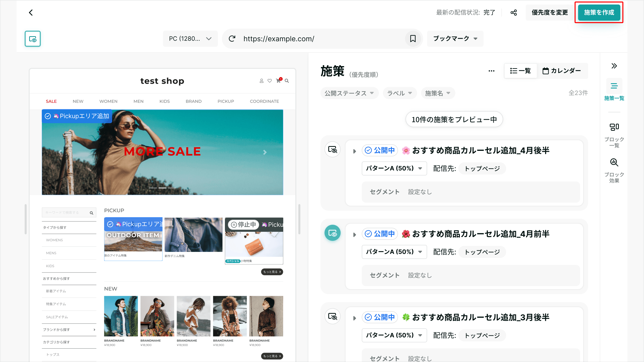
Task: Open the three-dot more options menu
Action: (x=492, y=71)
